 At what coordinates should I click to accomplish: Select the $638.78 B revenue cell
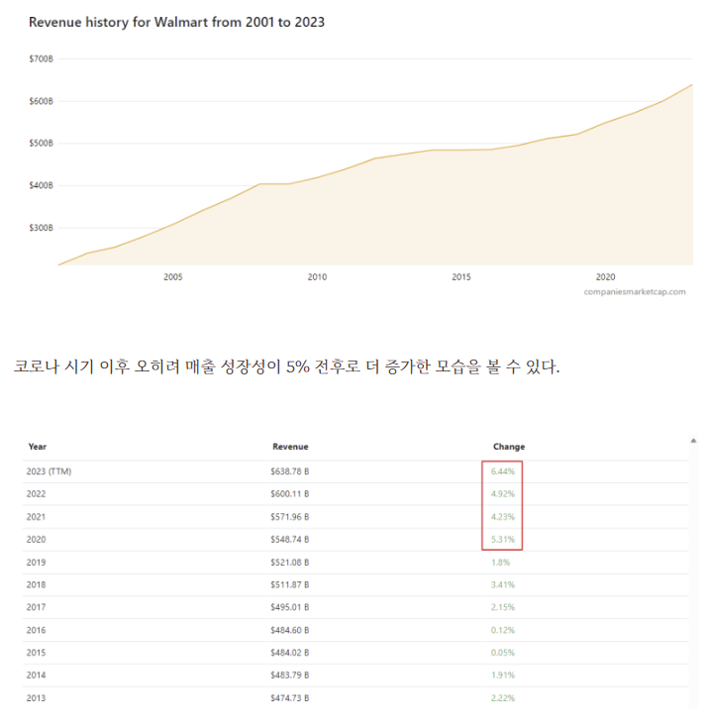(x=290, y=471)
